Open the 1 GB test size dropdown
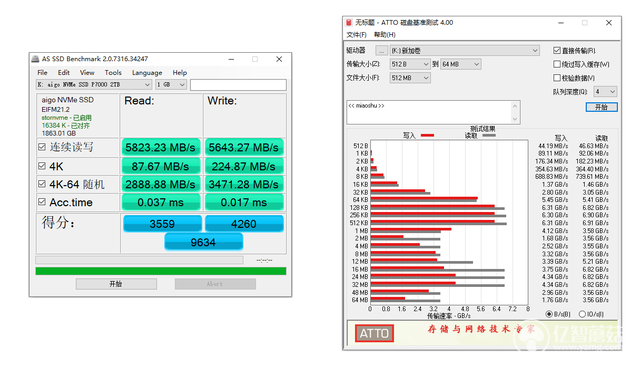 [171, 84]
